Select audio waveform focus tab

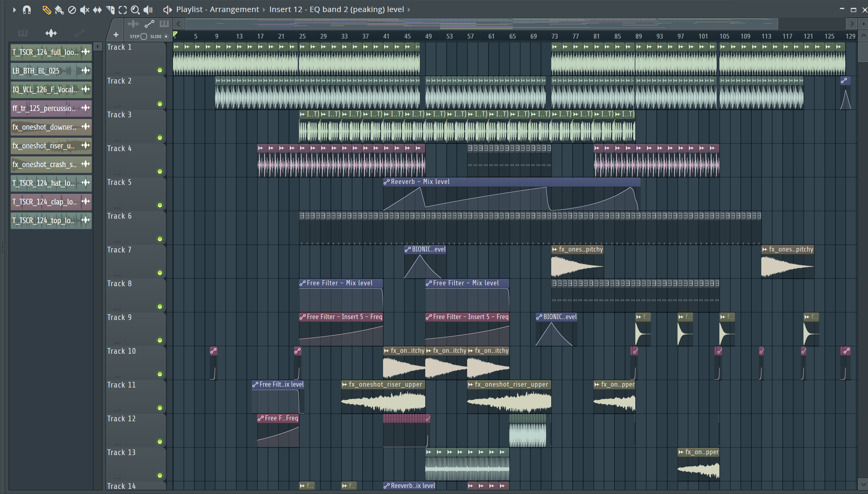click(133, 24)
